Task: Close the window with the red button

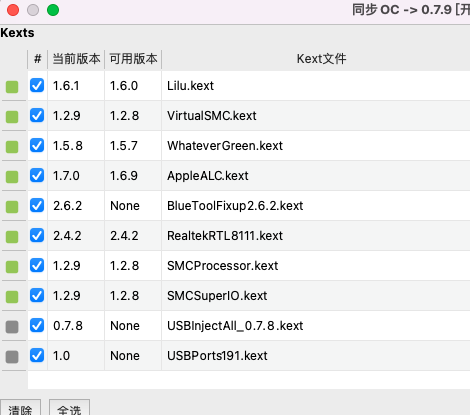Action: (13, 10)
